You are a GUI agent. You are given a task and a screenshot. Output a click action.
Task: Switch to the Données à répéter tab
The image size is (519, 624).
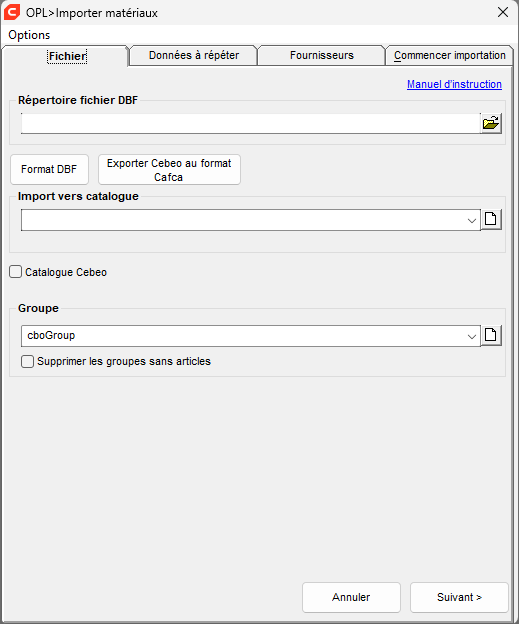coord(194,55)
